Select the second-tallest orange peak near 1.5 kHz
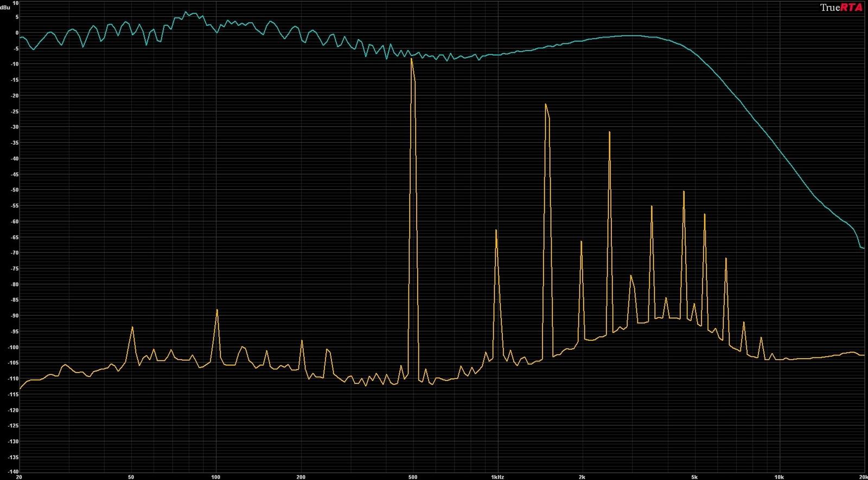Screen dimensions: 868x480 click(546, 104)
